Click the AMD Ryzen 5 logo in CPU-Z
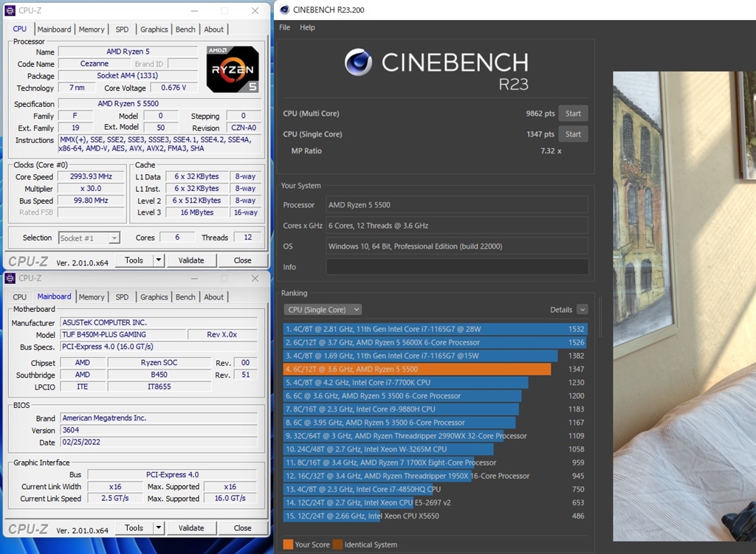The image size is (756, 554). [232, 69]
